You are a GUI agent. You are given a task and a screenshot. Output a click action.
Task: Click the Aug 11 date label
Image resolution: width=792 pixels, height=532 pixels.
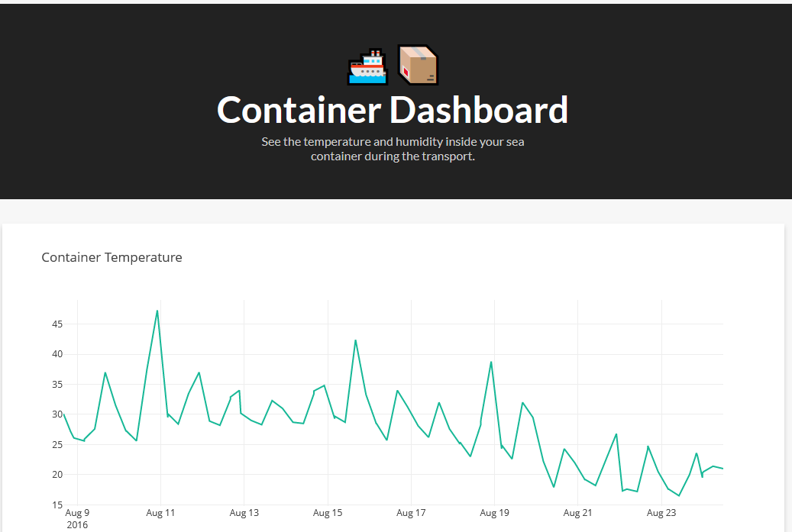coord(160,513)
